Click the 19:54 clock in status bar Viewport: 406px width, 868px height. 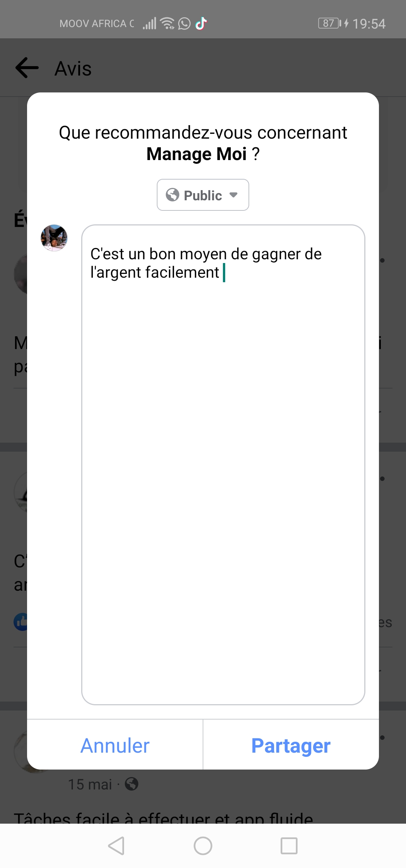[369, 24]
